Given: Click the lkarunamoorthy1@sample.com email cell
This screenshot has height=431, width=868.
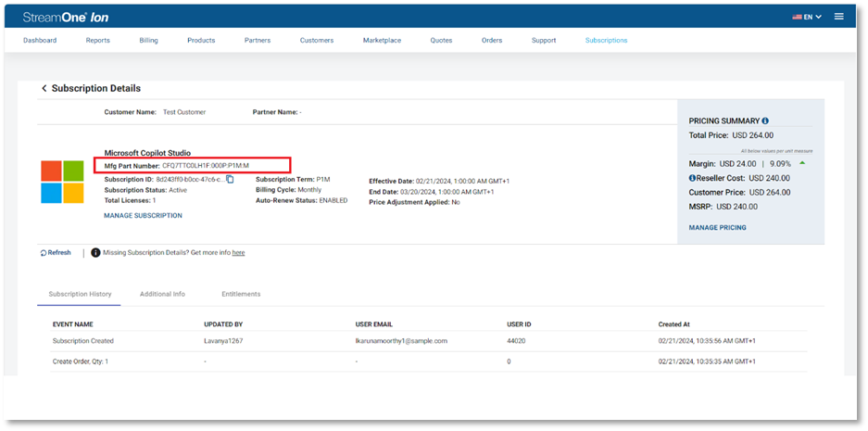Looking at the screenshot, I should point(401,341).
